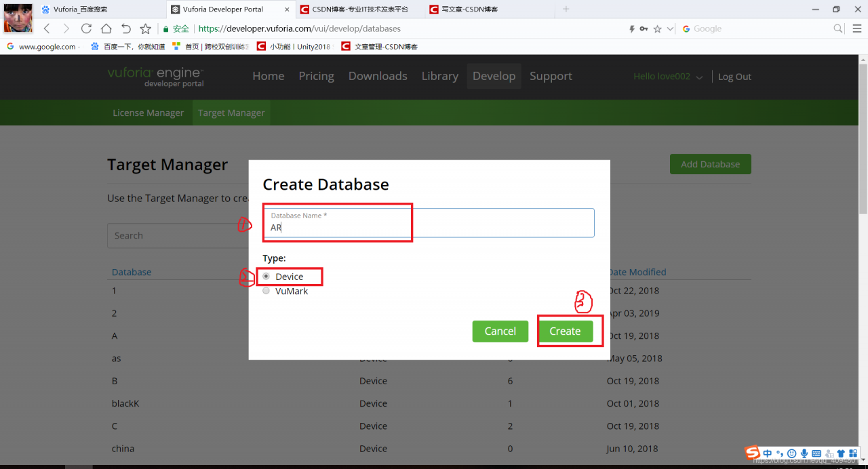The height and width of the screenshot is (469, 868).
Task: Bookmark page with star icon left of address
Action: (145, 28)
